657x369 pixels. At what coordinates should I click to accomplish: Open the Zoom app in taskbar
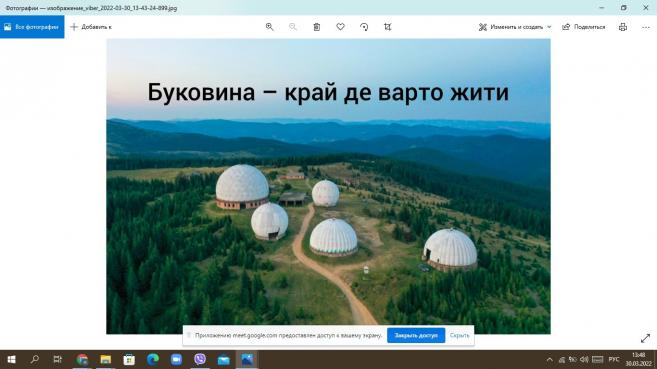coord(176,359)
